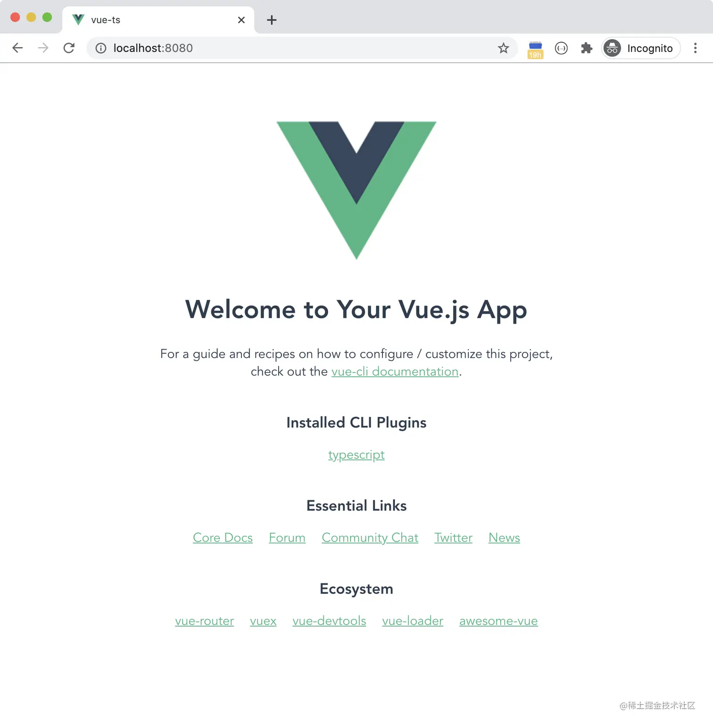Open the vue-cli documentation link
713x728 pixels.
[x=395, y=372]
